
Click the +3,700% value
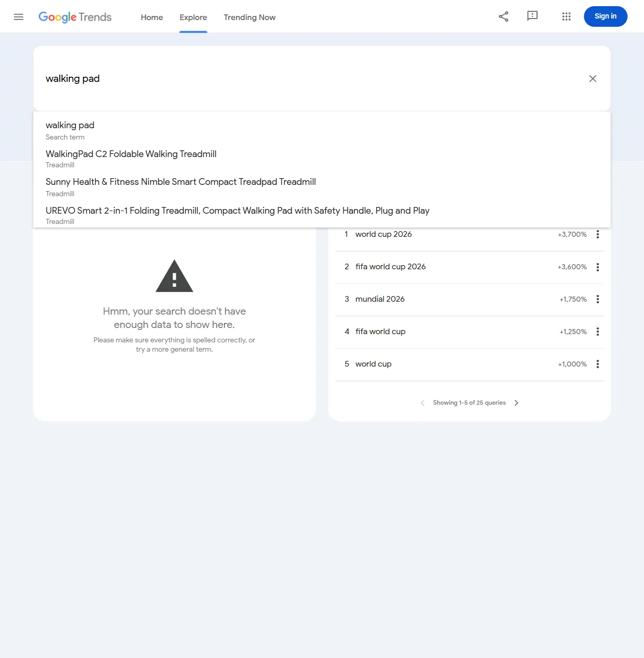coord(572,234)
